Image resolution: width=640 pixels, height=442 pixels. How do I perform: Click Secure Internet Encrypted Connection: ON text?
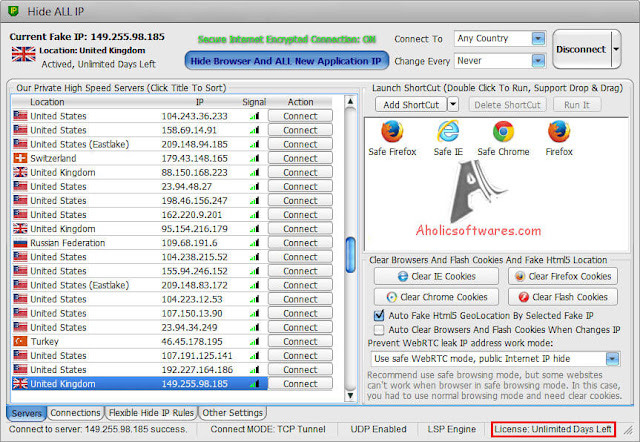coord(287,39)
